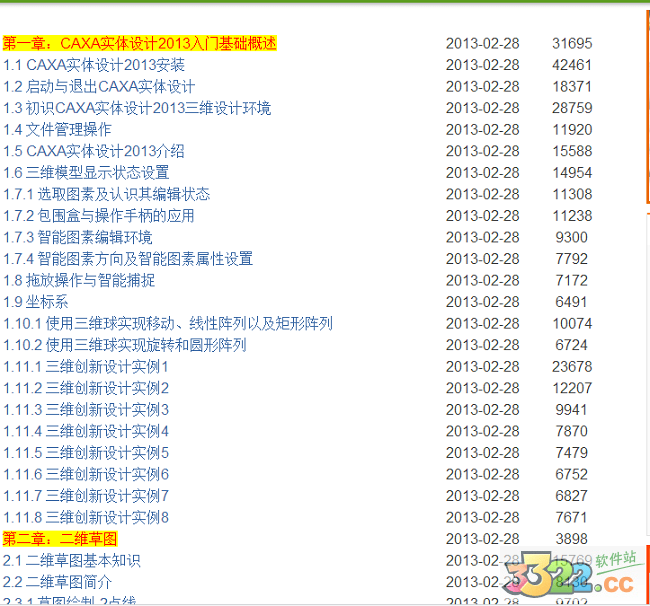Image resolution: width=650 pixels, height=606 pixels.
Task: Open lesson "1.11.5 三维创新设计实例5"
Action: coord(86,453)
